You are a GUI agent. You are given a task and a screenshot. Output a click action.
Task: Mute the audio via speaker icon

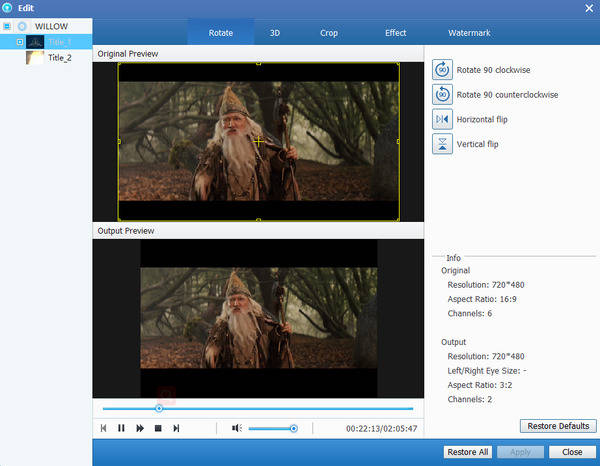(236, 428)
